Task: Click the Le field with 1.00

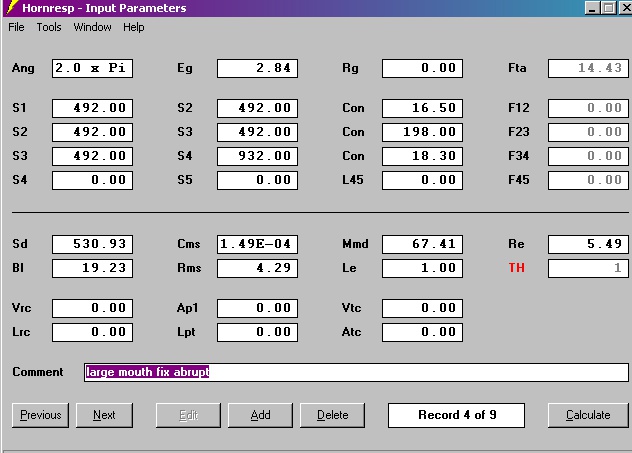Action: pyautogui.click(x=422, y=268)
